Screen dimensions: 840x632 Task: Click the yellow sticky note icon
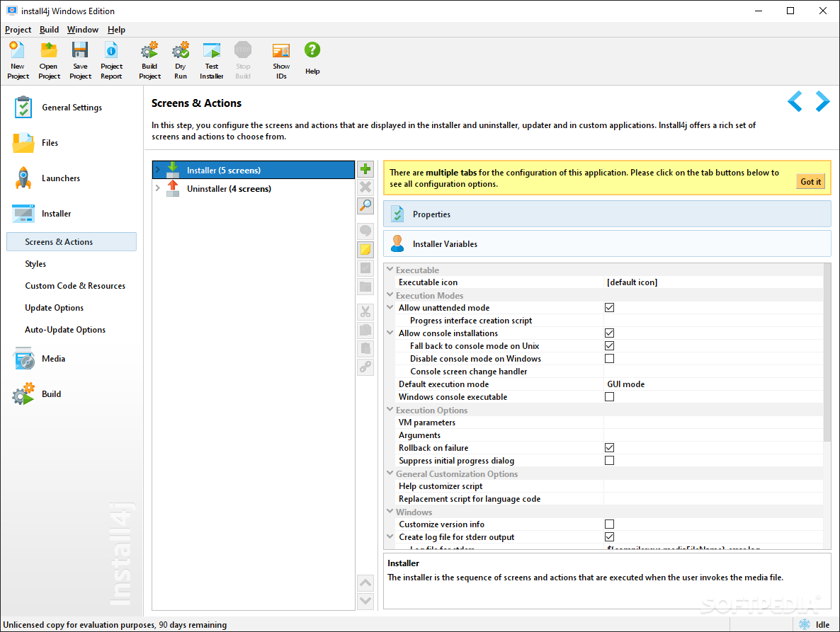tap(365, 249)
